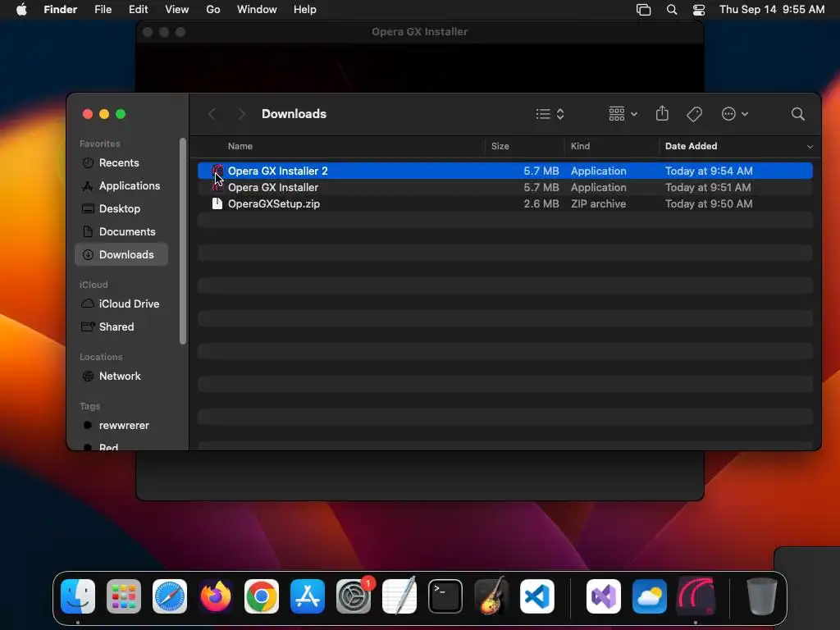Image resolution: width=840 pixels, height=630 pixels.
Task: Select Desktop in sidebar
Action: click(121, 209)
